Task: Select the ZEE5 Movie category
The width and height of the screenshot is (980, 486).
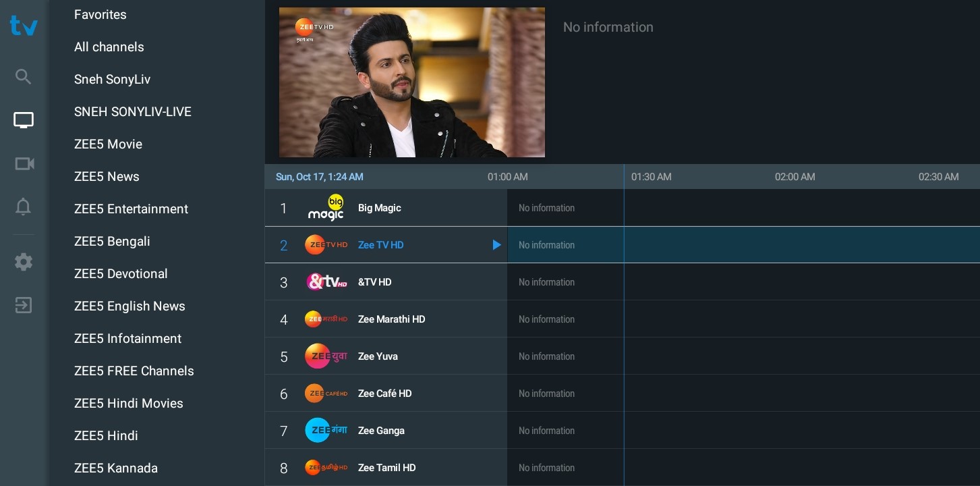Action: click(109, 144)
